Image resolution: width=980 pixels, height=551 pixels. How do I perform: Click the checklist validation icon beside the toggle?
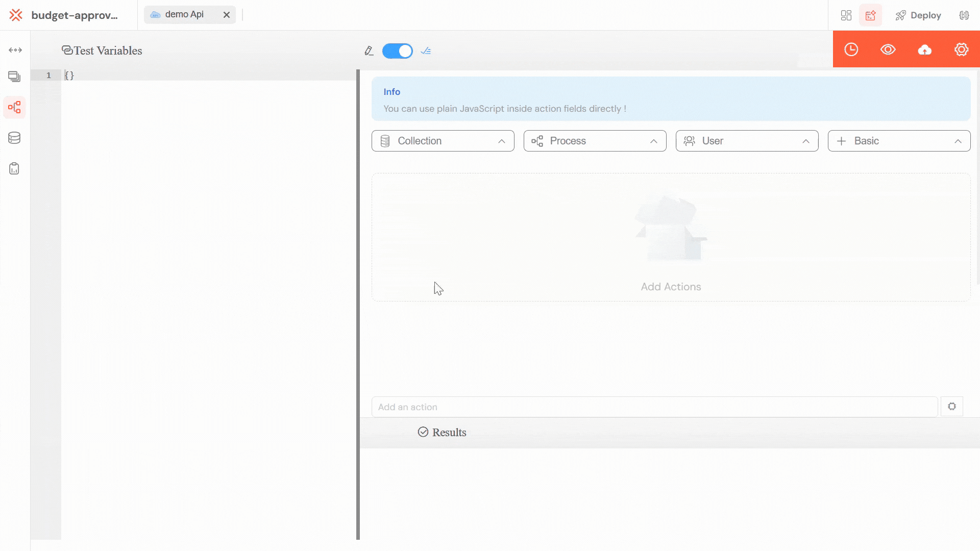(x=426, y=51)
